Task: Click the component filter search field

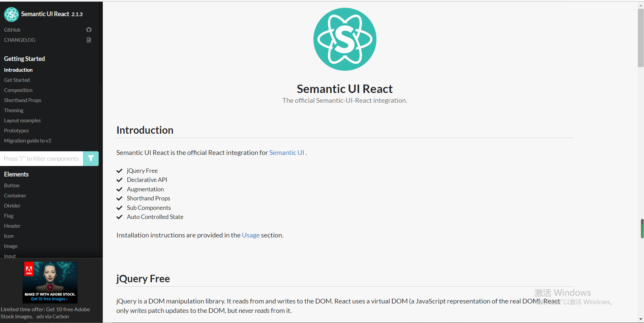Action: point(40,158)
